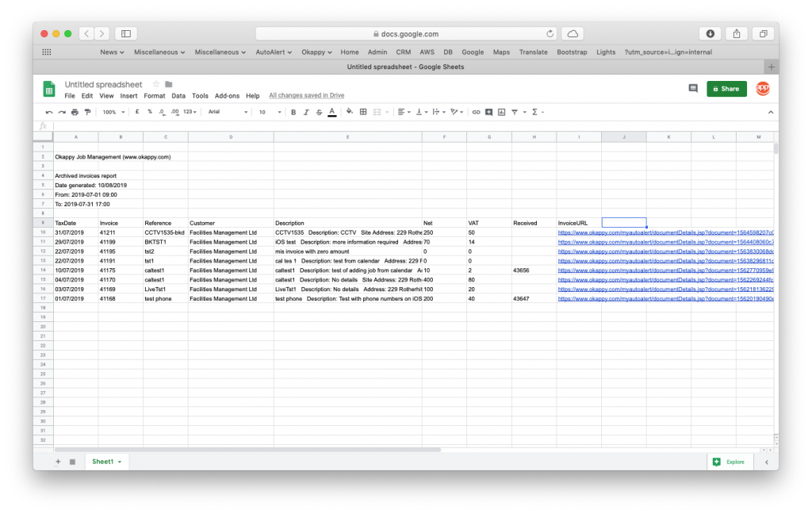
Task: Click the green Share button
Action: pyautogui.click(x=726, y=89)
